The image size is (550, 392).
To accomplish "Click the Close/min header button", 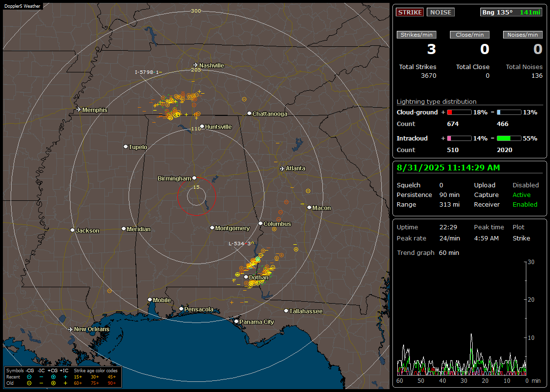I will pyautogui.click(x=470, y=35).
